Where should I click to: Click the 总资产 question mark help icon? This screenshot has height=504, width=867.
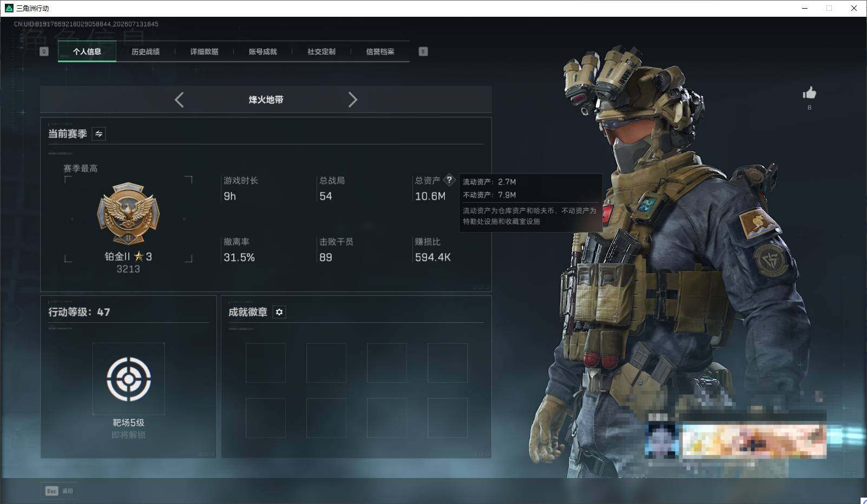point(449,180)
